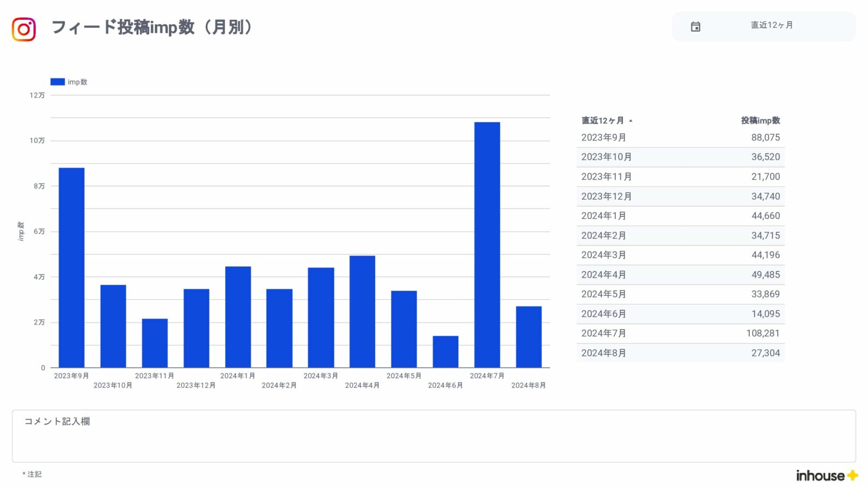Click the Instagram logo icon

(x=24, y=29)
